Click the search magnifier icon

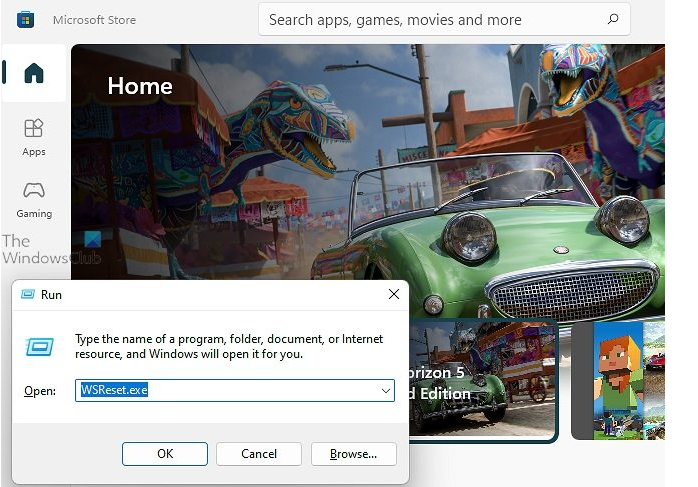[x=613, y=19]
